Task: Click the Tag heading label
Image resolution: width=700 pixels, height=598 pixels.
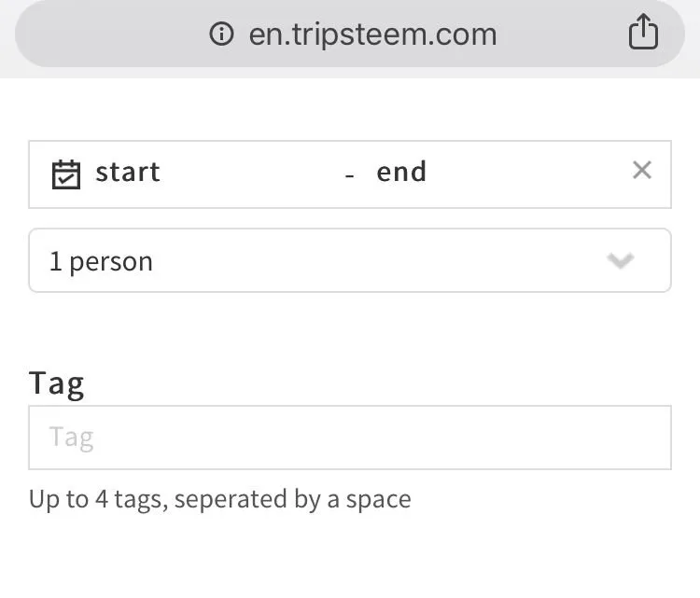Action: tap(57, 384)
